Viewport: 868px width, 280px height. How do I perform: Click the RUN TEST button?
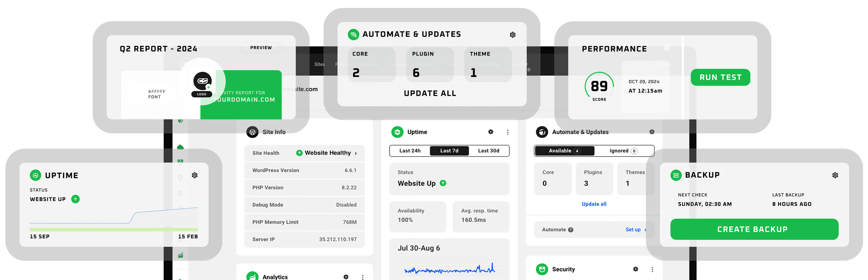(720, 77)
